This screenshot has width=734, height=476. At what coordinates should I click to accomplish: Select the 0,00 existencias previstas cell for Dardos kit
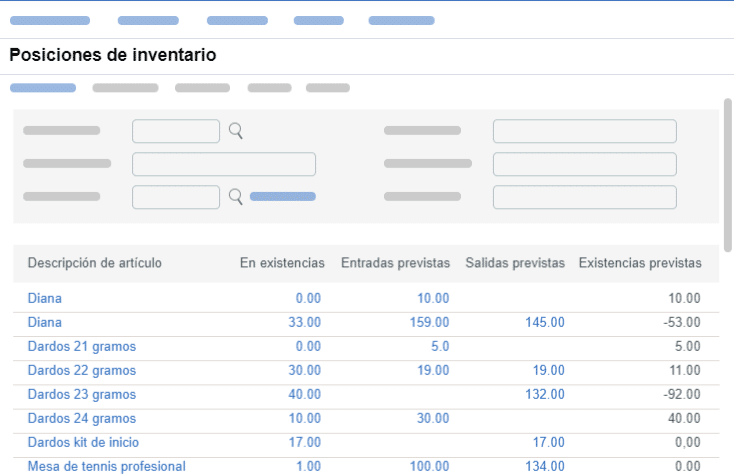point(688,442)
